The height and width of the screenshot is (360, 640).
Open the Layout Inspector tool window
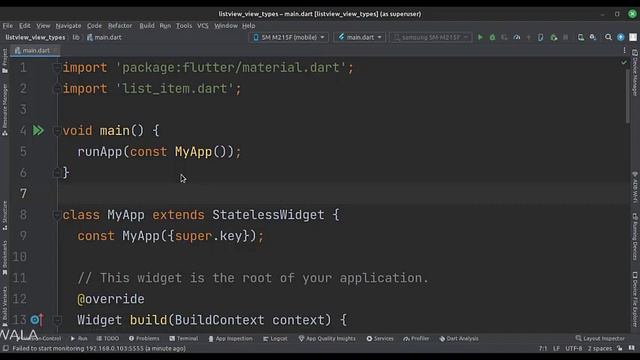(x=600, y=338)
